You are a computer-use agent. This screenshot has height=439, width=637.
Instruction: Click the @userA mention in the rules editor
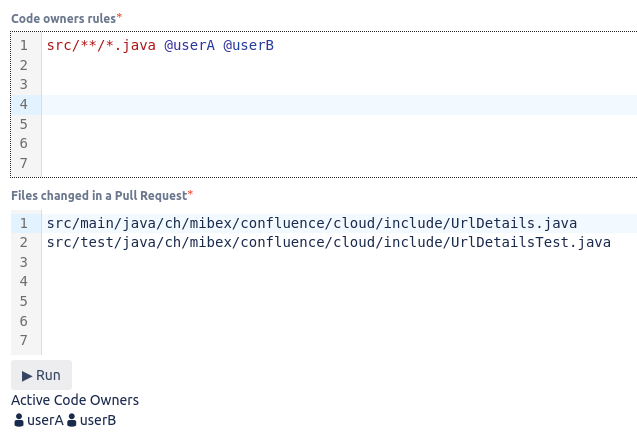[x=189, y=45]
